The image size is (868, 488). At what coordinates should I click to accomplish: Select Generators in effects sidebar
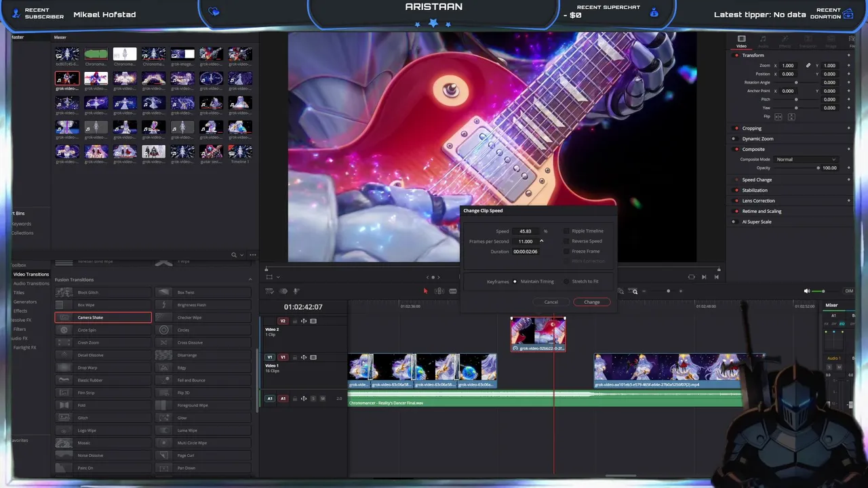[x=25, y=302]
